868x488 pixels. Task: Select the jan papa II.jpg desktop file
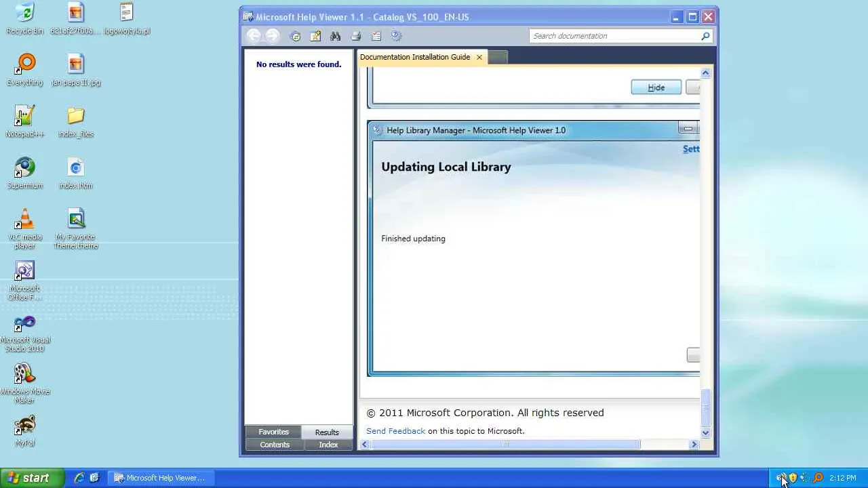pyautogui.click(x=76, y=70)
